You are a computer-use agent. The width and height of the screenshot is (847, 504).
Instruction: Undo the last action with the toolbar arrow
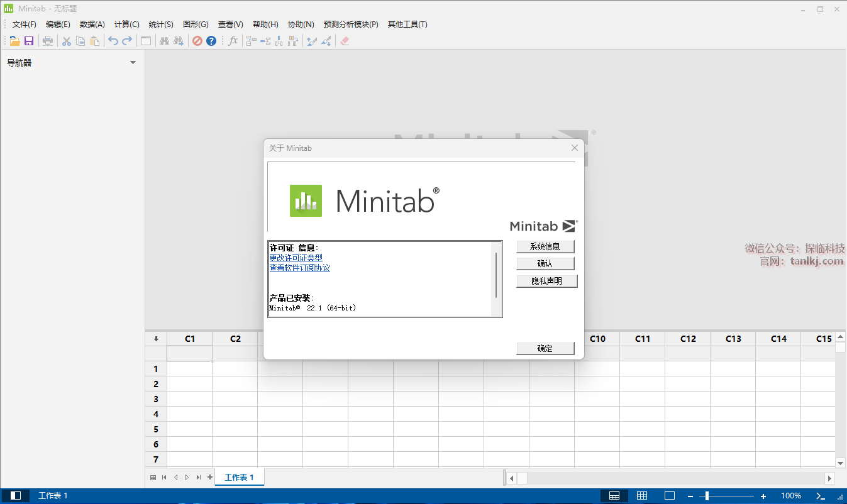coord(113,41)
